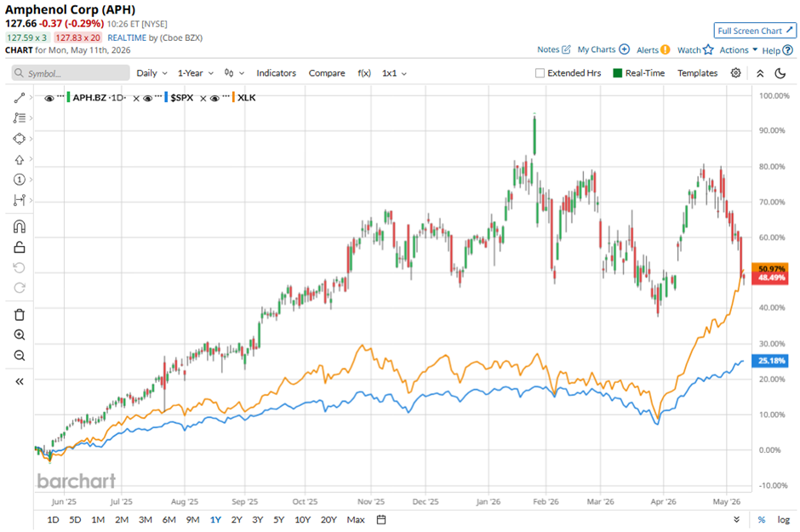Click the trash delete drawings icon
This screenshot has width=800, height=532.
(20, 315)
